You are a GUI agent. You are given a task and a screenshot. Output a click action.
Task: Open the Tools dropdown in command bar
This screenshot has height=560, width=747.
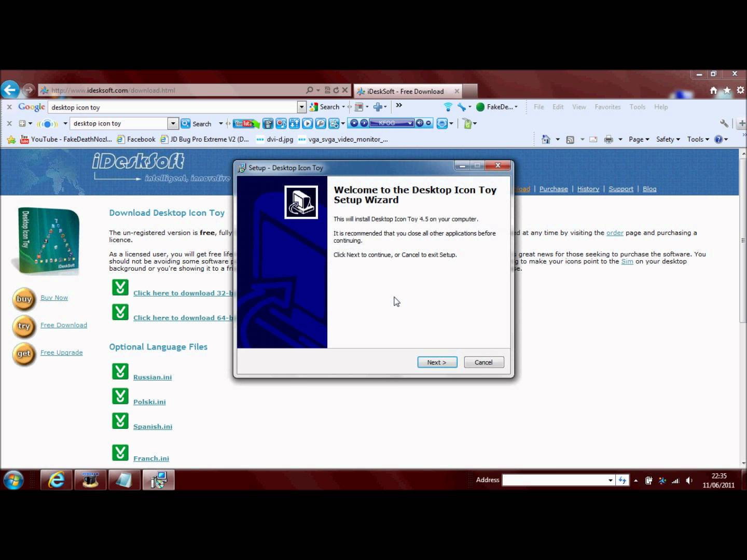(x=698, y=139)
